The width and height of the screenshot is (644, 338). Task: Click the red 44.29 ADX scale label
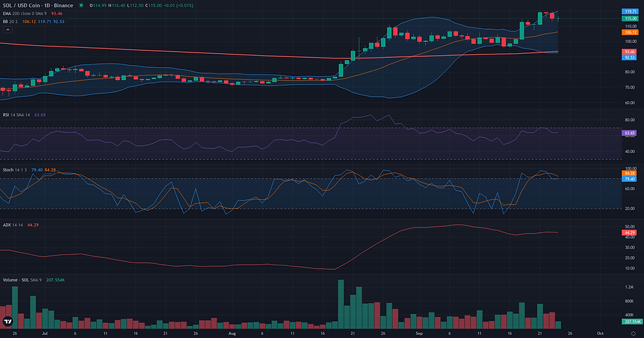[x=630, y=232]
